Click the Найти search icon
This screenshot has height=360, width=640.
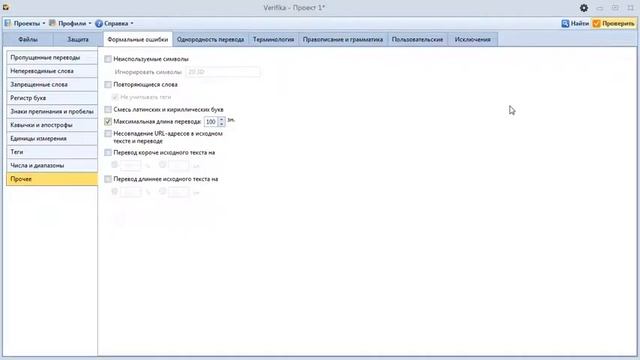(x=565, y=24)
